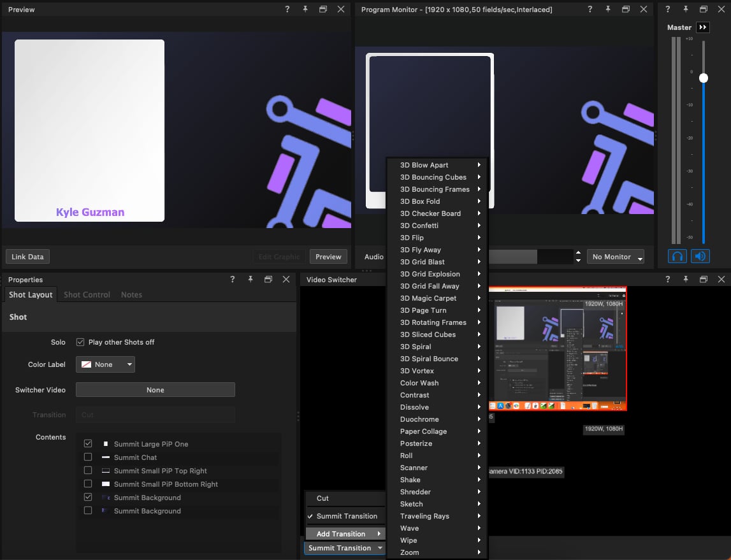Image resolution: width=731 pixels, height=560 pixels.
Task: Open help for the Preview panel
Action: [x=287, y=10]
